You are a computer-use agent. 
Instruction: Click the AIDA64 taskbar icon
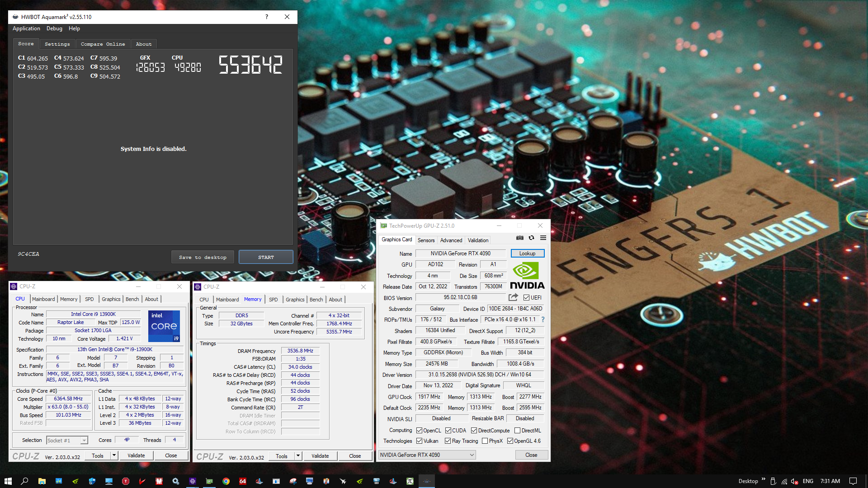point(243,481)
